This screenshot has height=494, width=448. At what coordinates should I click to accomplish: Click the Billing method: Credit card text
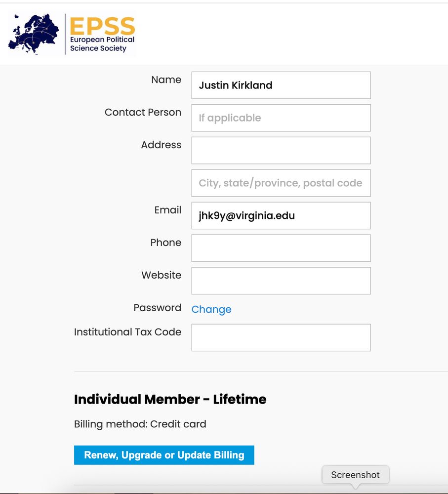point(140,424)
